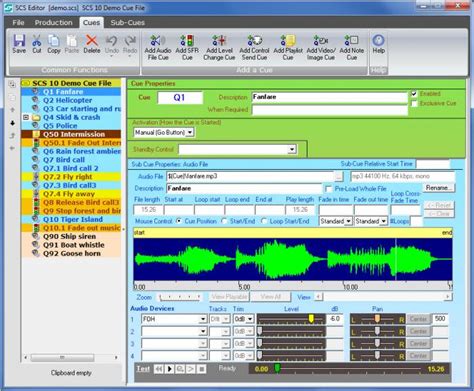The width and height of the screenshot is (474, 391).
Task: Select Q10 Tiger Island cue
Action: click(x=73, y=219)
